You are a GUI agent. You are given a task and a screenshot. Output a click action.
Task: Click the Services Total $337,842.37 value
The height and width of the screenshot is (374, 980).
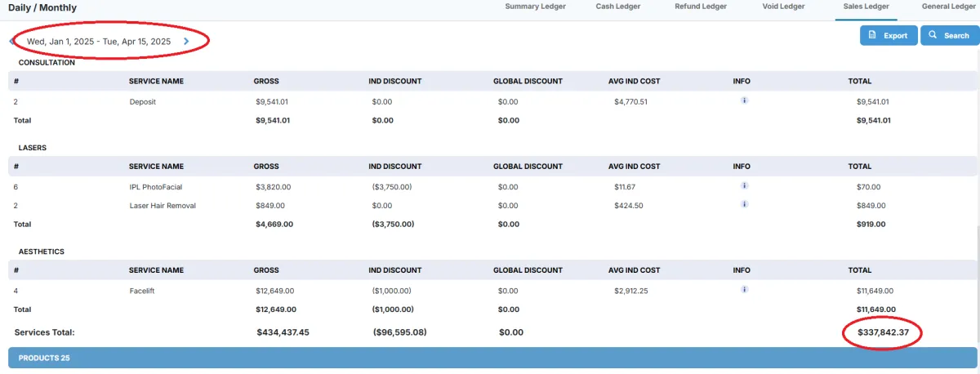883,332
